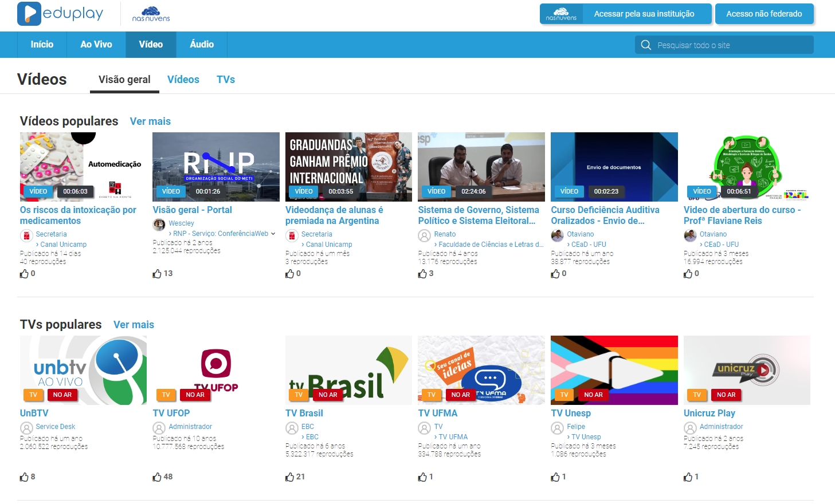Click Ver mais beside Vídeos populares

click(150, 121)
